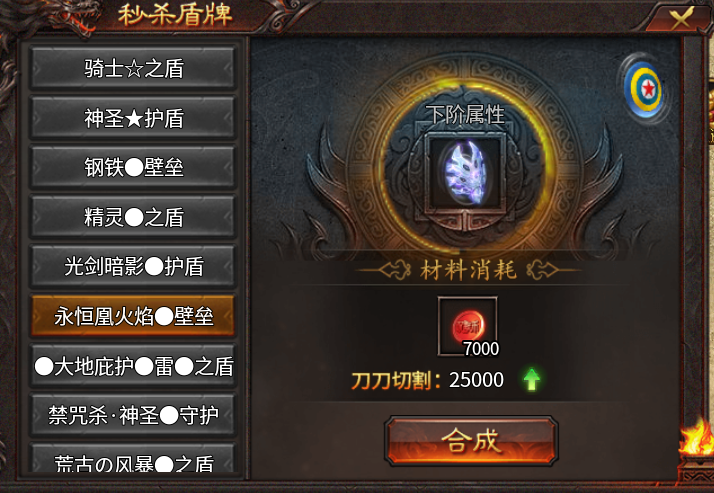This screenshot has width=714, height=493.
Task: Close the 秒杀盾牌 window
Action: click(681, 19)
